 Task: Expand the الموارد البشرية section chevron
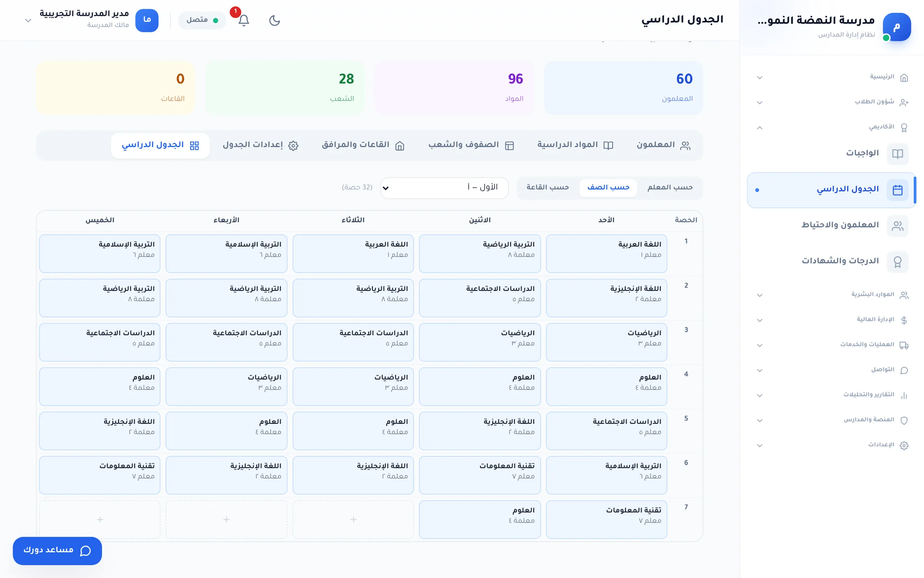[x=760, y=295]
